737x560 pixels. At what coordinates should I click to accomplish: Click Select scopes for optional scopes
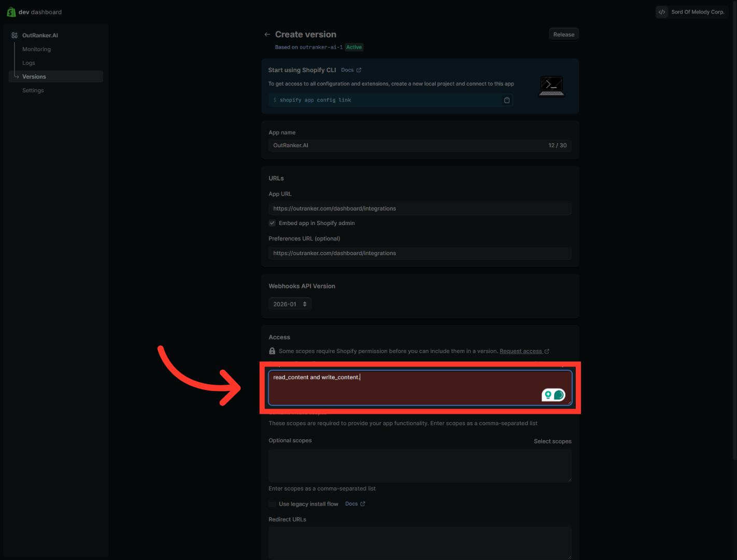[552, 441]
